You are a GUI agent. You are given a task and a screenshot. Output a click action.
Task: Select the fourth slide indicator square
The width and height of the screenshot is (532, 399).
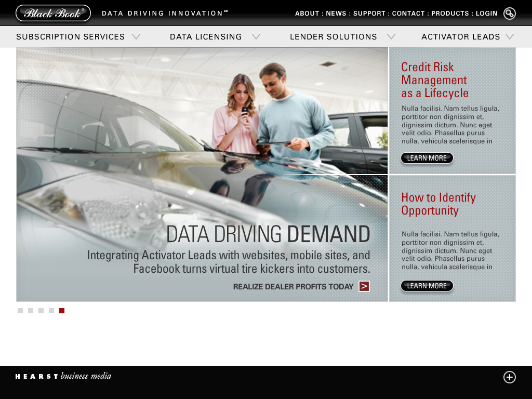point(51,311)
